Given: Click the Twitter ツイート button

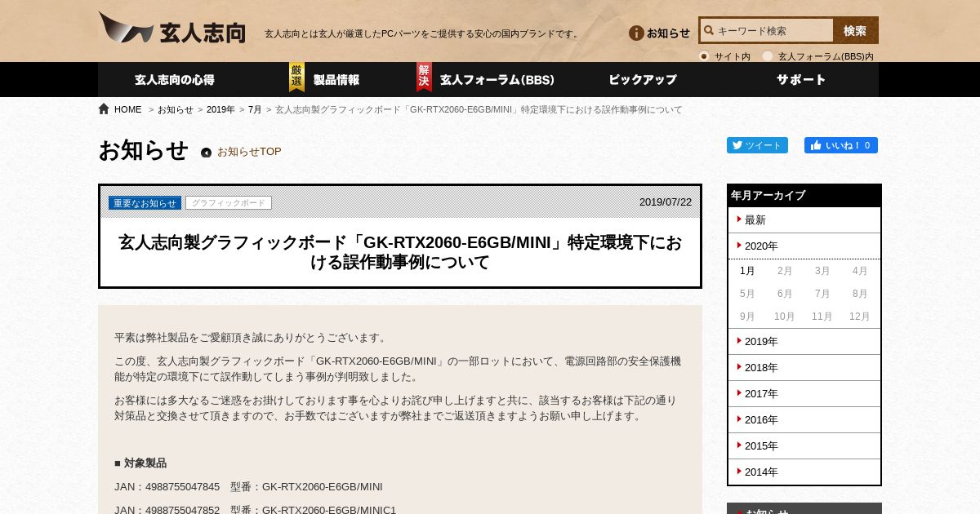Looking at the screenshot, I should tap(757, 145).
